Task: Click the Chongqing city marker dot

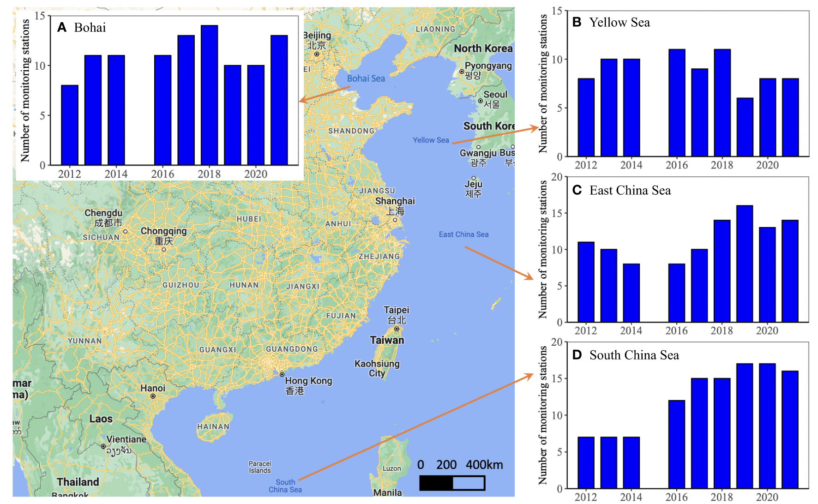Action: (163, 250)
